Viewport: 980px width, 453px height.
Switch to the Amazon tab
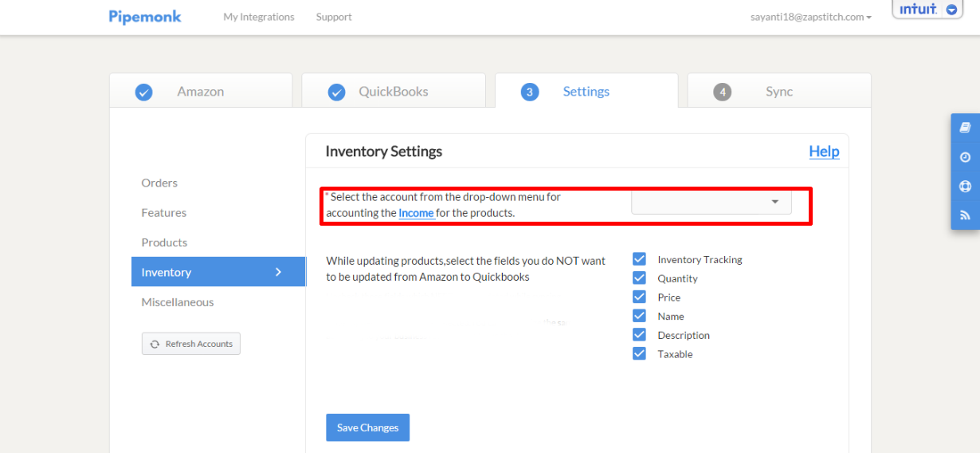point(201,90)
